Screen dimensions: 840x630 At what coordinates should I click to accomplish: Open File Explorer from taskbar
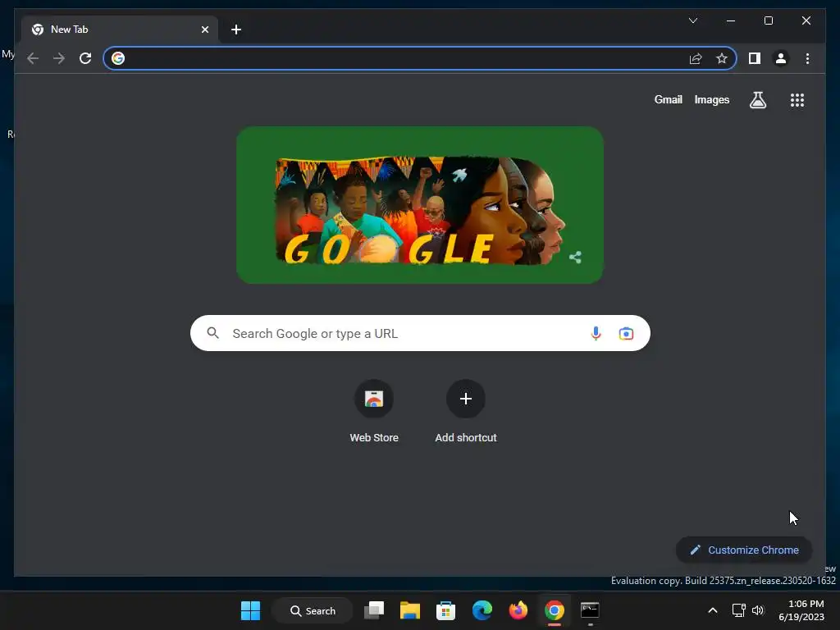click(x=410, y=610)
